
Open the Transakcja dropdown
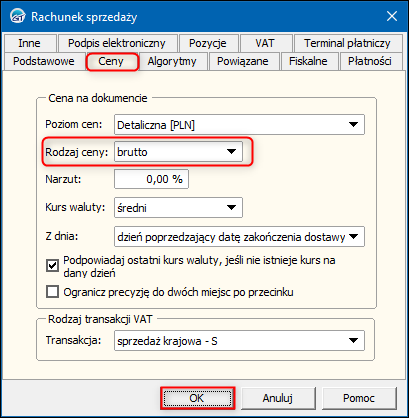pos(239,341)
